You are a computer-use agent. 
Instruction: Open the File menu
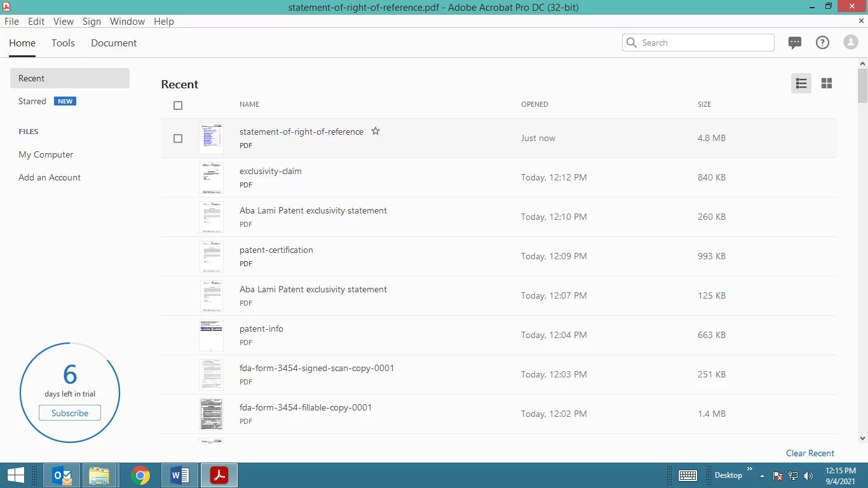coord(11,21)
